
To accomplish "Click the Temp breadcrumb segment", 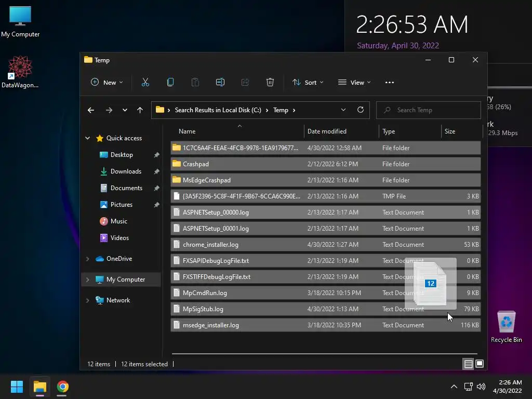I will coord(281,110).
